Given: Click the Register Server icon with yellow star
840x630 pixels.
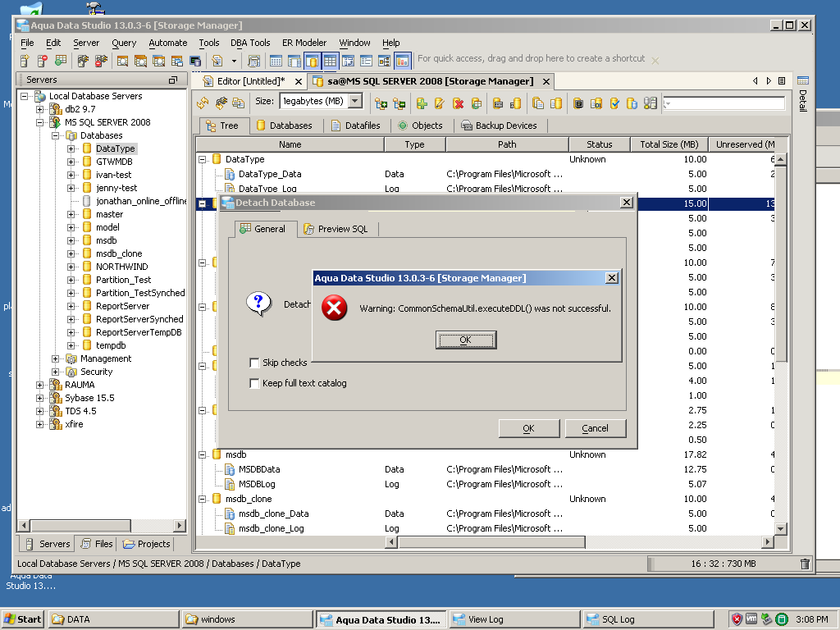Looking at the screenshot, I should [25, 61].
